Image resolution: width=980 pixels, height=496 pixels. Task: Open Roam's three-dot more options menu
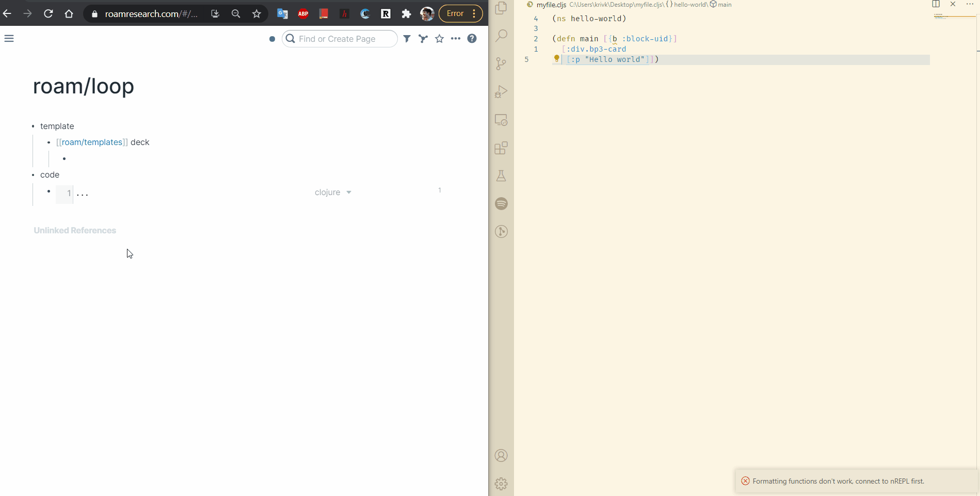point(456,39)
